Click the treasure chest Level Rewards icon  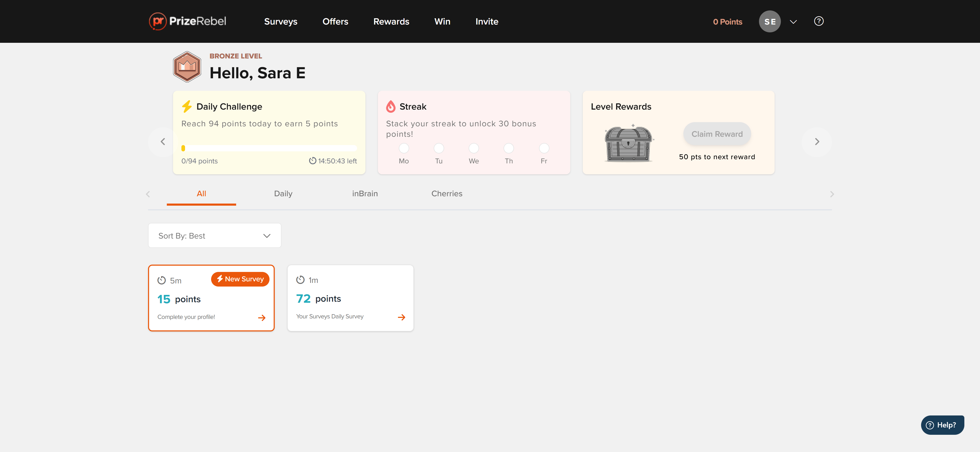coord(628,144)
